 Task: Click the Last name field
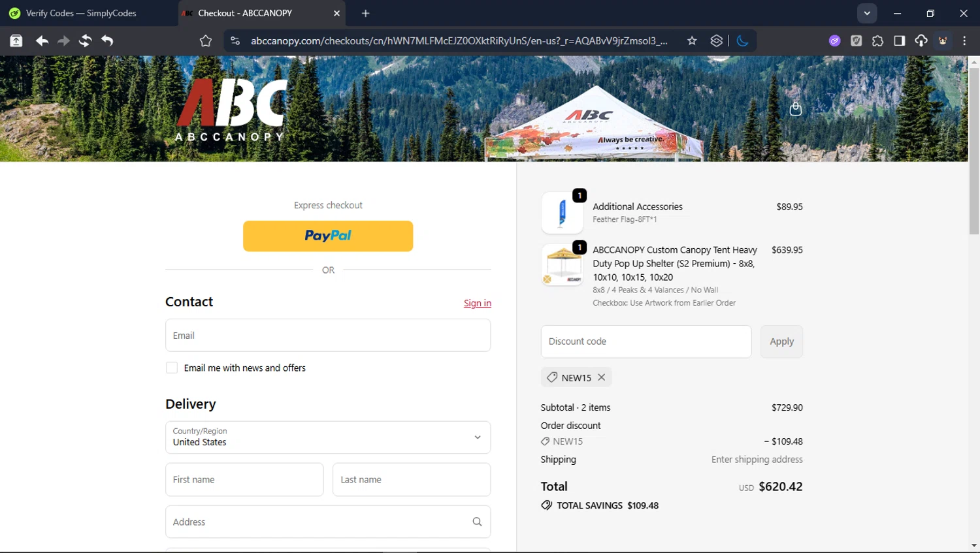coord(412,479)
